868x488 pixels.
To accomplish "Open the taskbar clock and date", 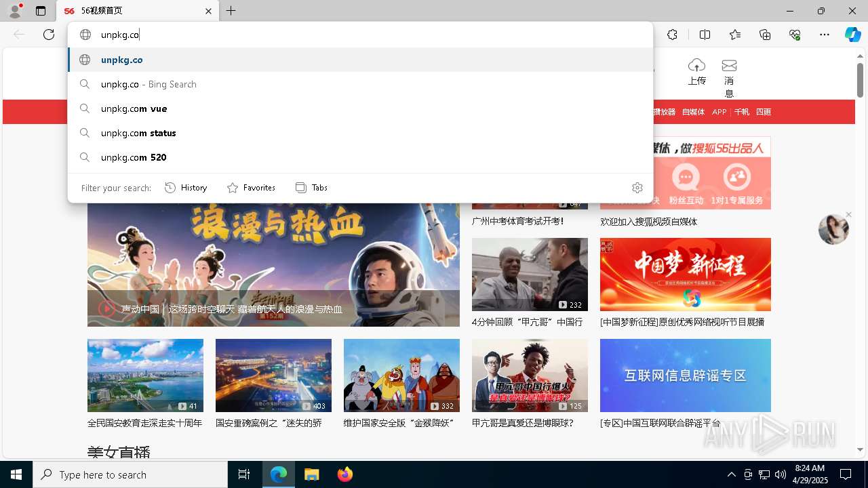I will point(810,474).
